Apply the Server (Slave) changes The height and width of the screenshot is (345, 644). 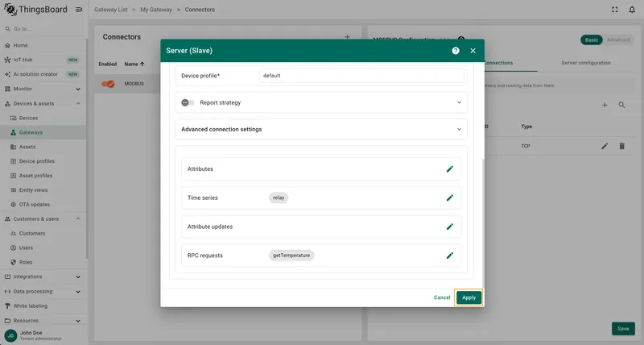tap(469, 297)
